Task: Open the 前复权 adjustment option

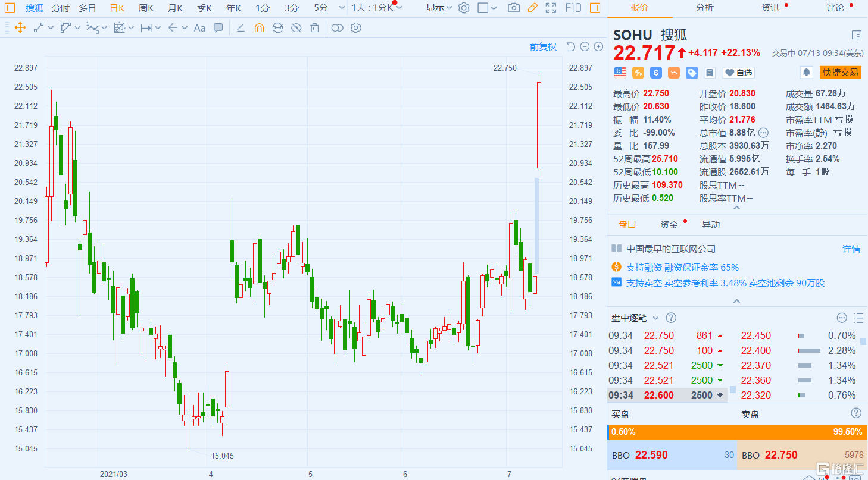Action: coord(543,46)
